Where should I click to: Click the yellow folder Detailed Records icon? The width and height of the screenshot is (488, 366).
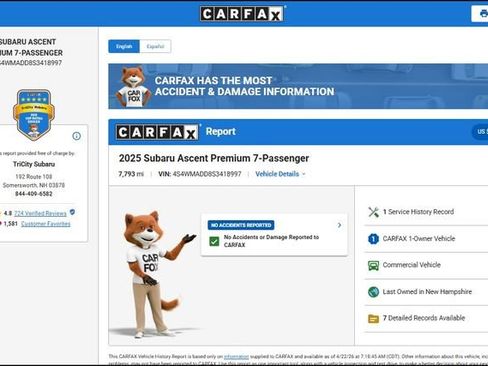point(373,319)
